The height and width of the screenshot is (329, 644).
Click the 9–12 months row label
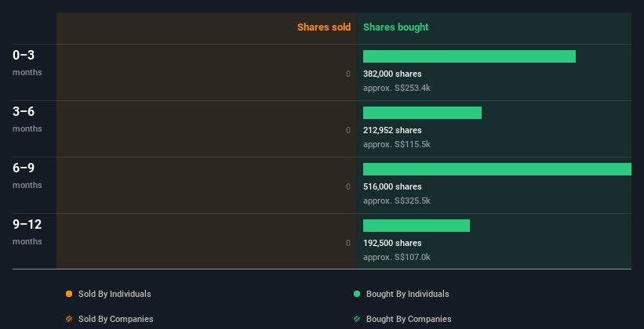coord(27,232)
